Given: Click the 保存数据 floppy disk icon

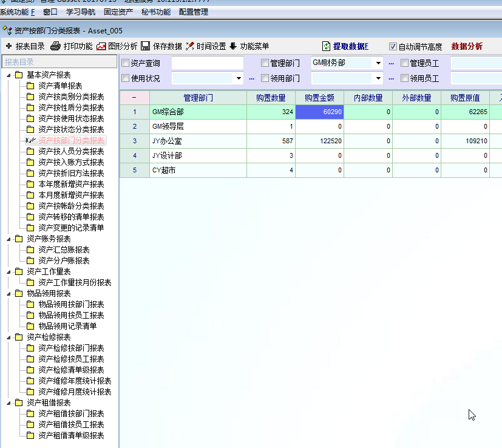Looking at the screenshot, I should click(x=146, y=46).
